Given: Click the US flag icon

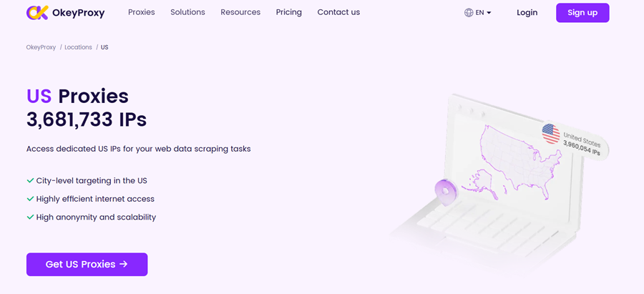Looking at the screenshot, I should [x=550, y=134].
